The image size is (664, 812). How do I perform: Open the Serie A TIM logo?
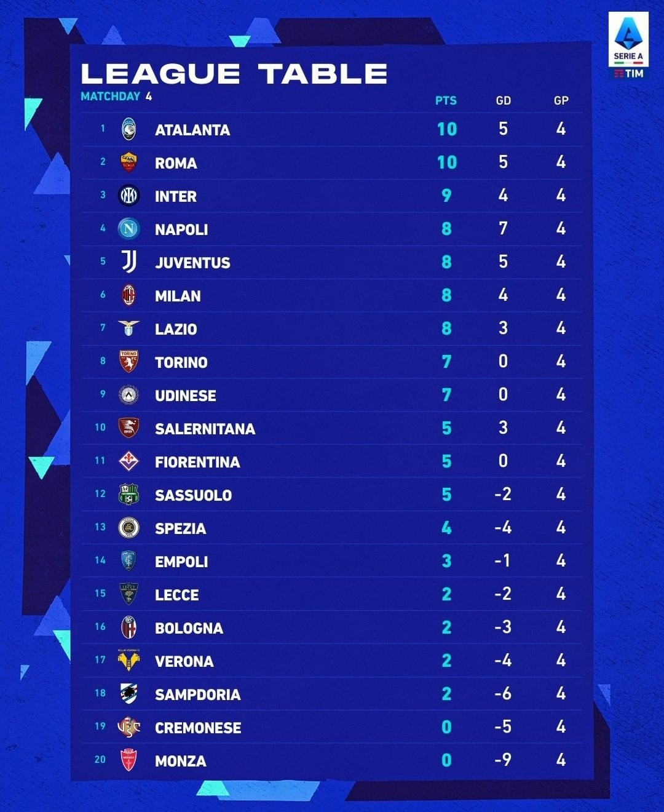(628, 47)
